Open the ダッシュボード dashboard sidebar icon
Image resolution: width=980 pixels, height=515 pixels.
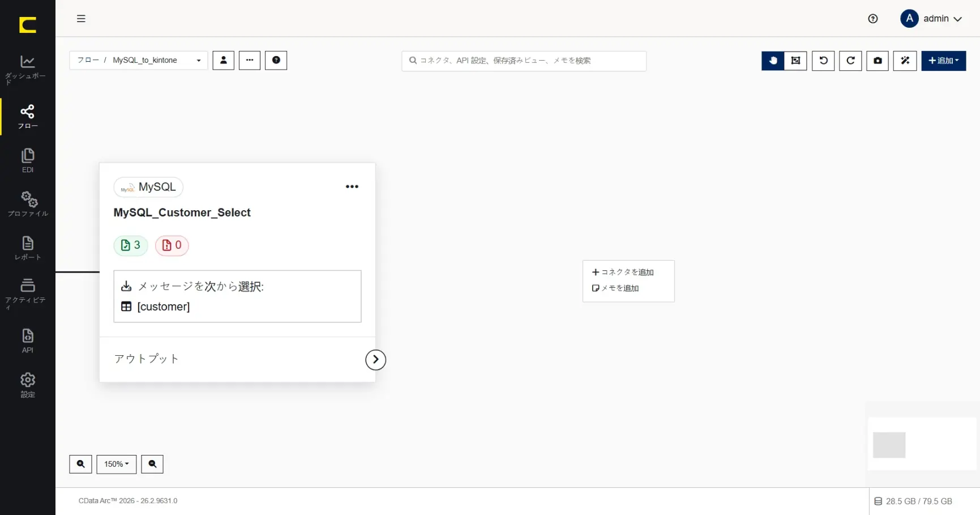(27, 70)
